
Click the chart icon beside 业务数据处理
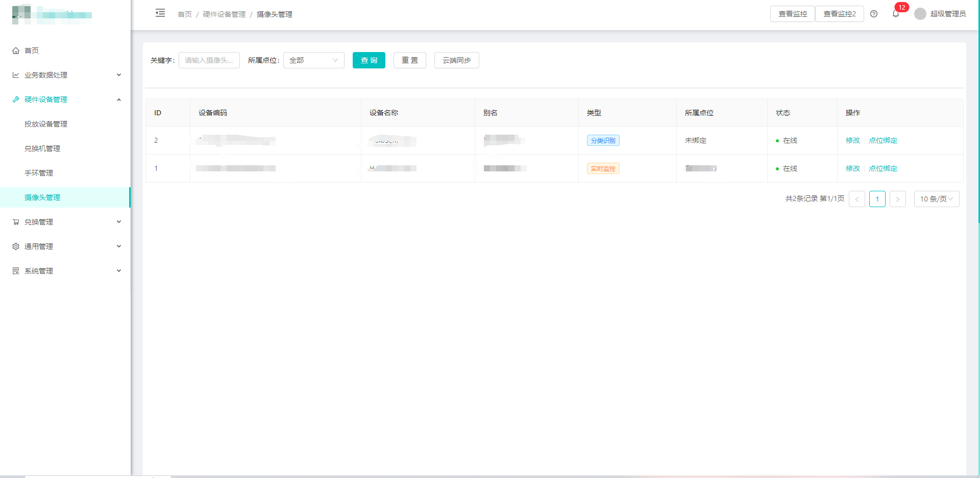[16, 75]
